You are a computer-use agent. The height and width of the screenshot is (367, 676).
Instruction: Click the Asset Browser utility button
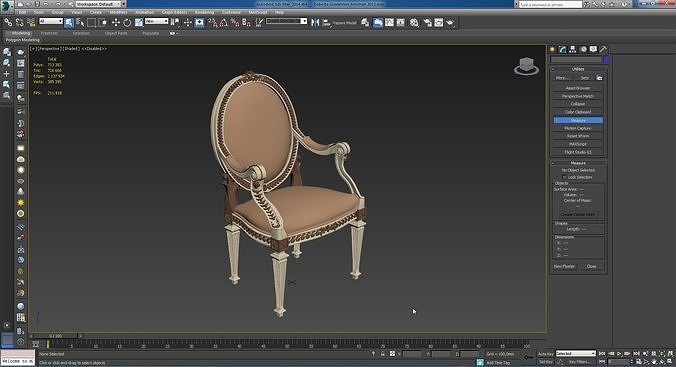pos(578,88)
